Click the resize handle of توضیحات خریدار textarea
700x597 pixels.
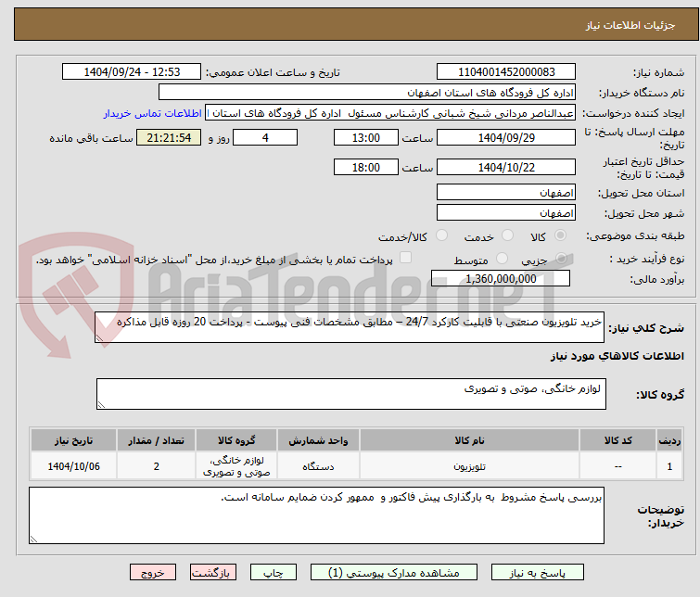34,540
